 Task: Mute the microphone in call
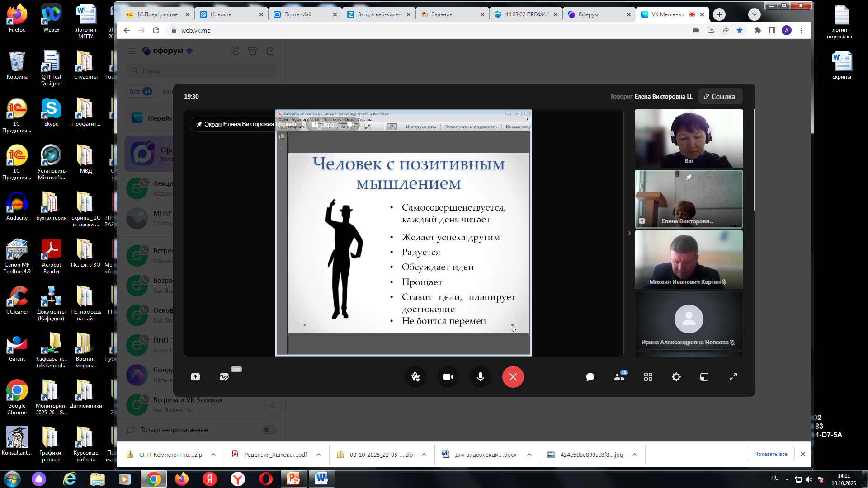point(481,377)
